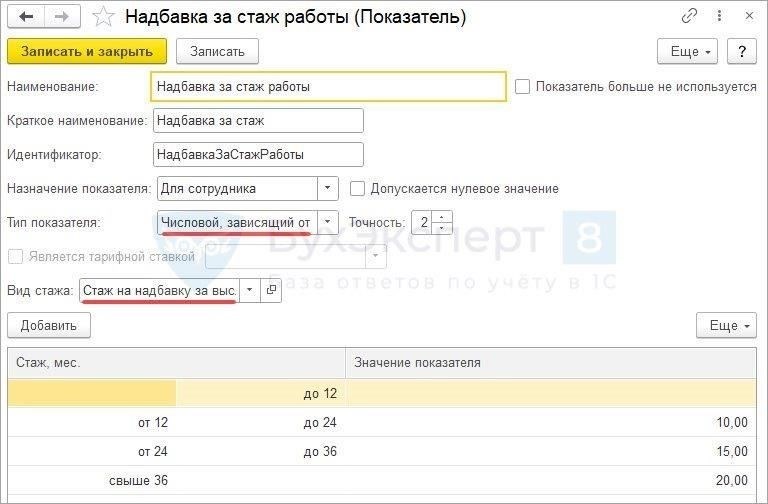Toggle Допускается нулевое значение checkbox

357,189
